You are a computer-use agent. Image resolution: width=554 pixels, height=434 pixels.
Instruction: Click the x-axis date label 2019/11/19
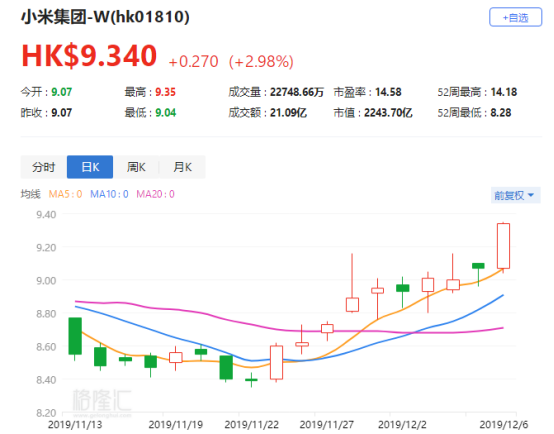[176, 424]
